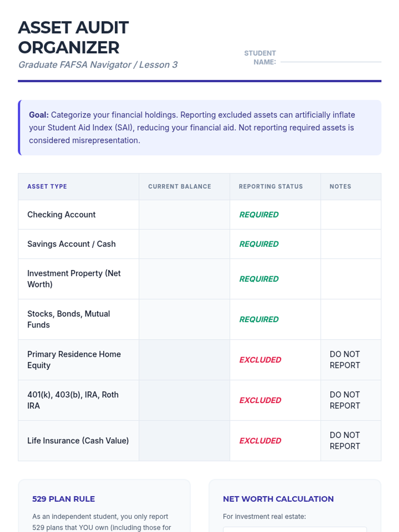This screenshot has height=532, width=399.
Task: Click Investment Property current balance cell
Action: click(x=184, y=279)
